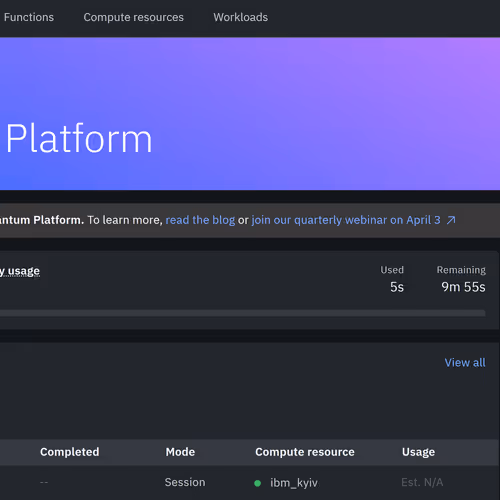Open the Compute resources tab

[133, 17]
